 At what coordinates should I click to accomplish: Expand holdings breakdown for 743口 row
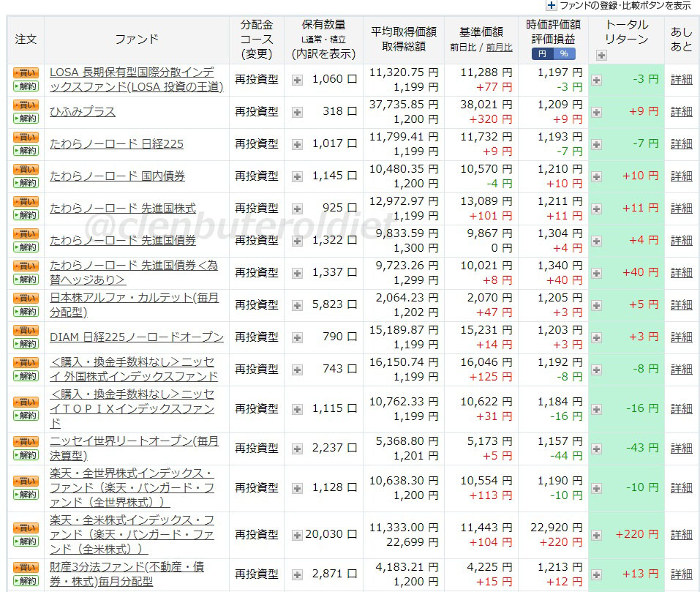pos(297,370)
